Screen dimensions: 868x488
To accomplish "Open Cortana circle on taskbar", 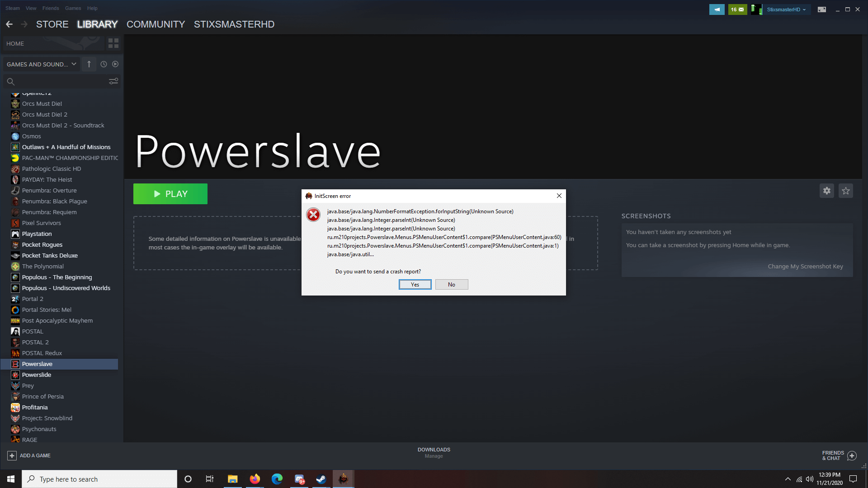I will coord(188,479).
